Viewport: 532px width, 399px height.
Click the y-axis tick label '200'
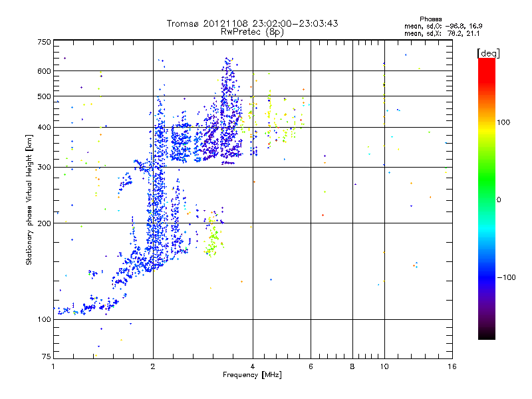pos(44,223)
